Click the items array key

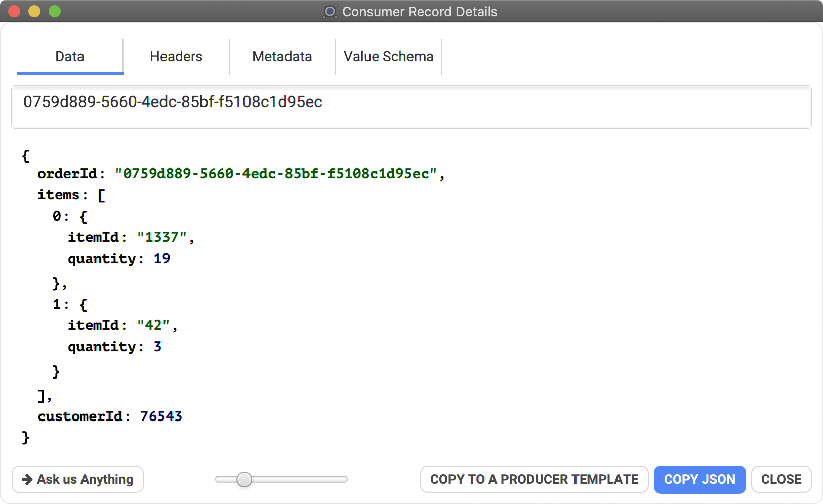click(59, 195)
